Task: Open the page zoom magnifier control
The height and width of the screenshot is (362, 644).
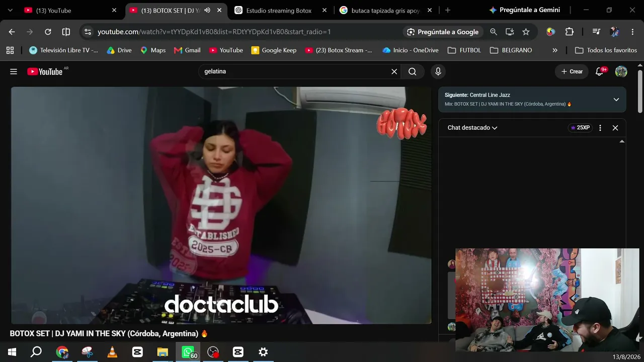Action: [x=494, y=32]
